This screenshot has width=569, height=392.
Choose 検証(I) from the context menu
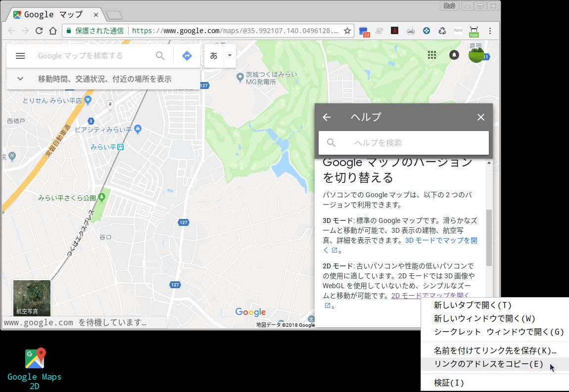pyautogui.click(x=495, y=383)
